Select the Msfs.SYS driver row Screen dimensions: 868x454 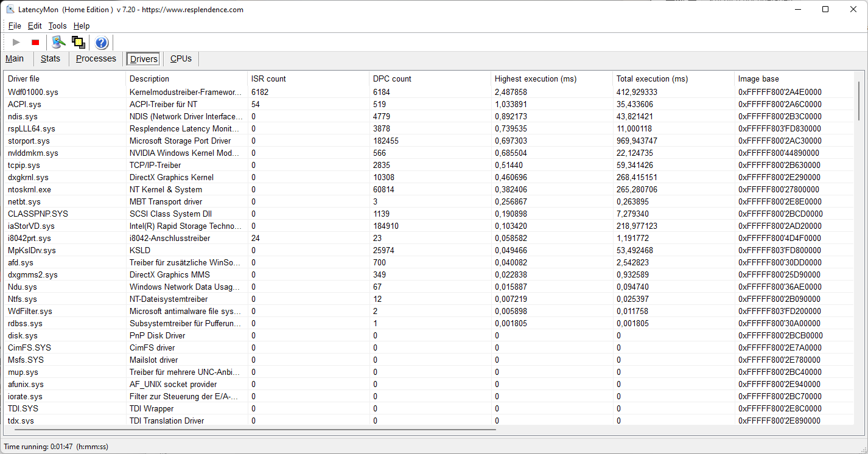pos(429,360)
